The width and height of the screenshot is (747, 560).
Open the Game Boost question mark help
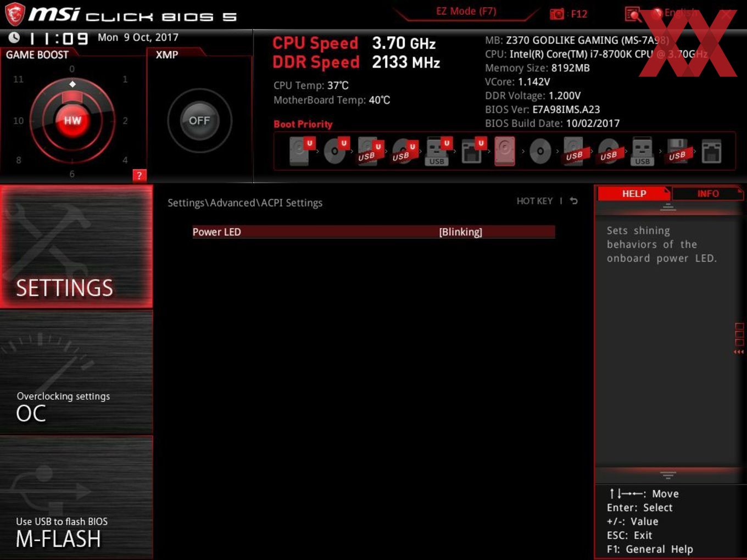click(140, 175)
